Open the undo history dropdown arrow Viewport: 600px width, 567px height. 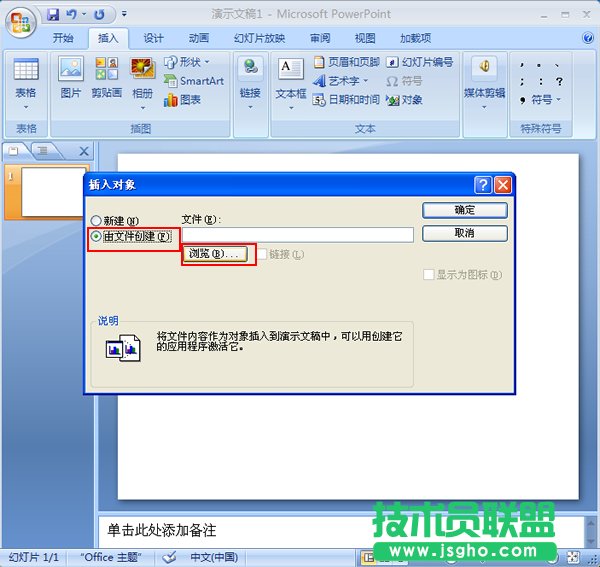pyautogui.click(x=84, y=15)
